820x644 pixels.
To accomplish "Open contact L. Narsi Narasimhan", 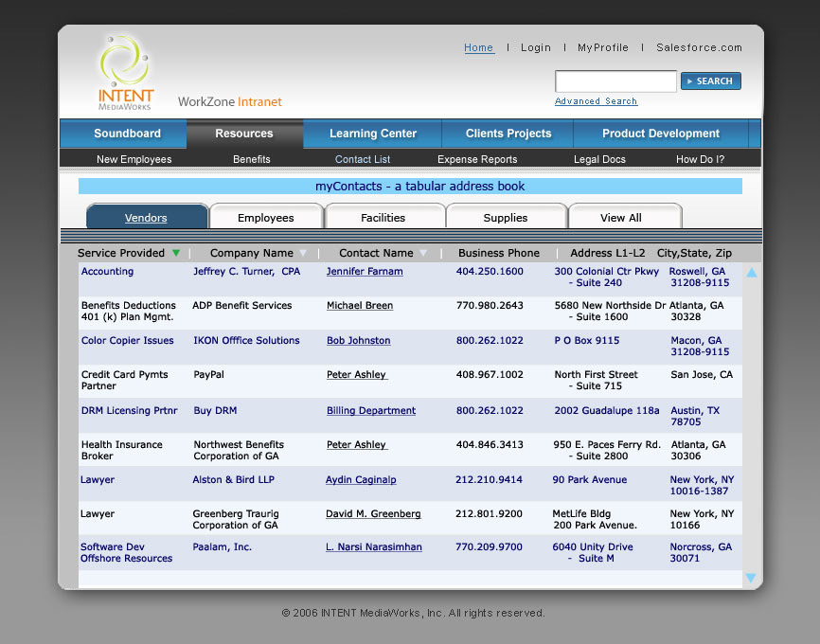I will click(373, 547).
